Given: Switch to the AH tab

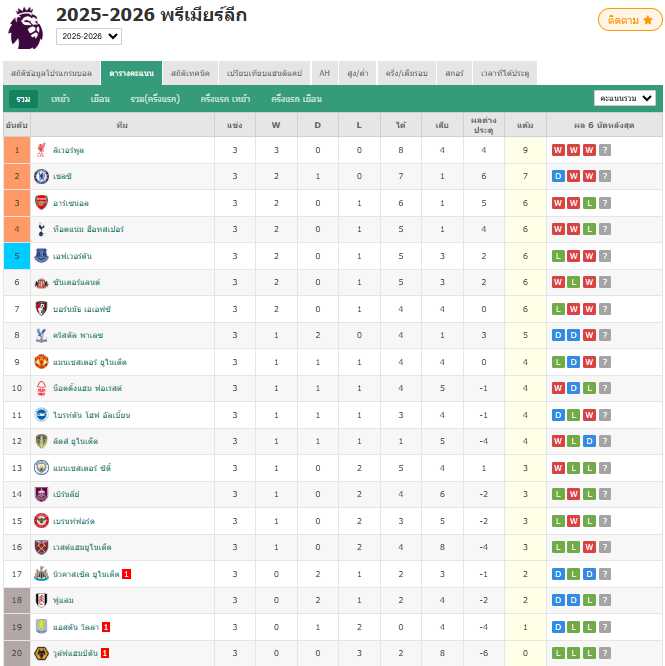Looking at the screenshot, I should pos(325,73).
